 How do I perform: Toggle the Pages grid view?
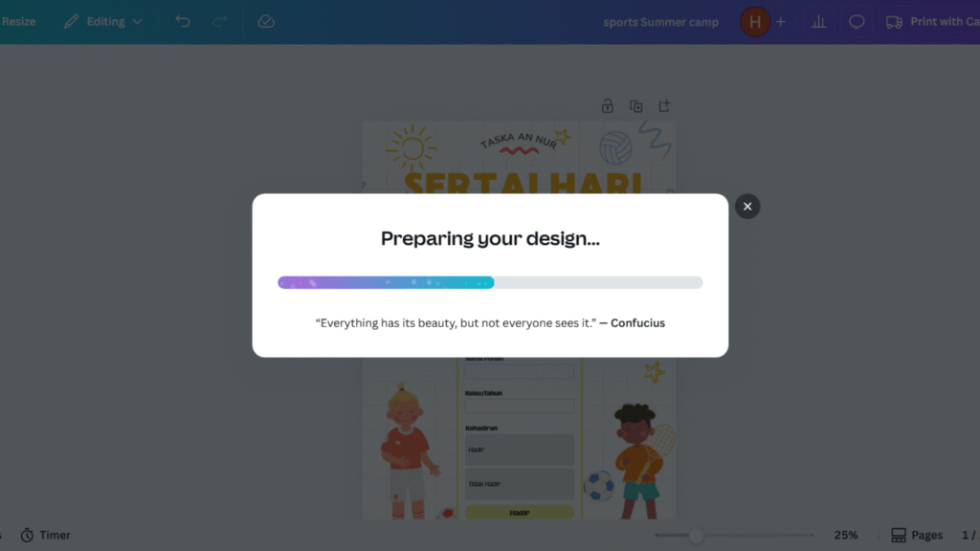(x=916, y=535)
